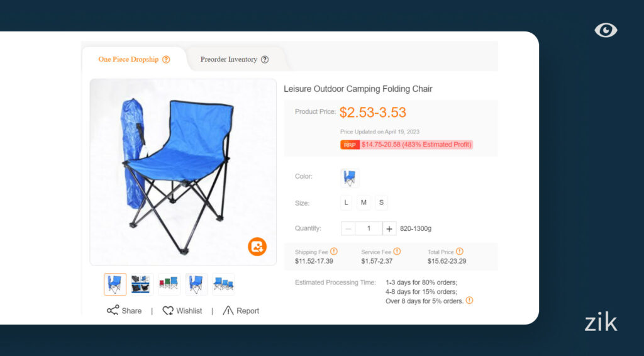Report this product listing
Viewport: 644px width, 356px height.
point(241,311)
